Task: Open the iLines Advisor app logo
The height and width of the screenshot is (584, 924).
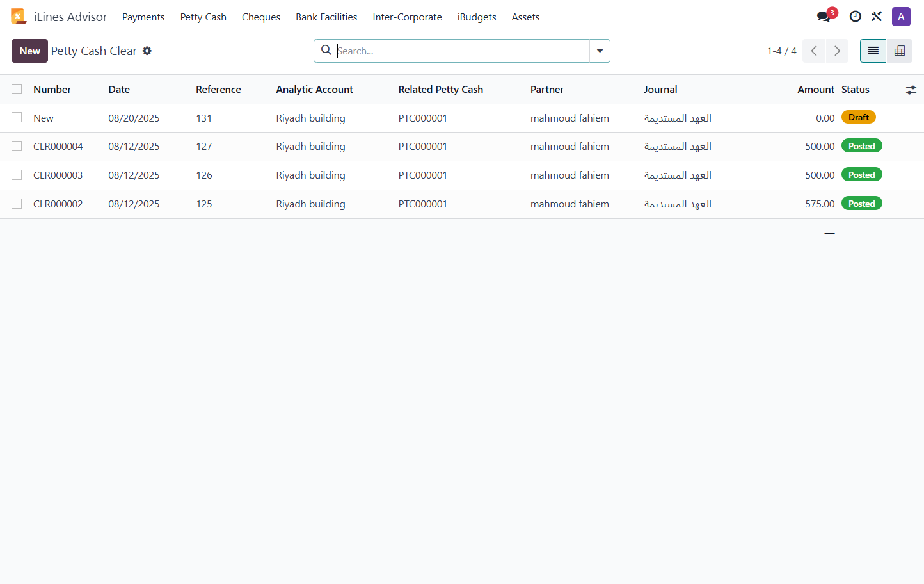Action: (x=19, y=17)
